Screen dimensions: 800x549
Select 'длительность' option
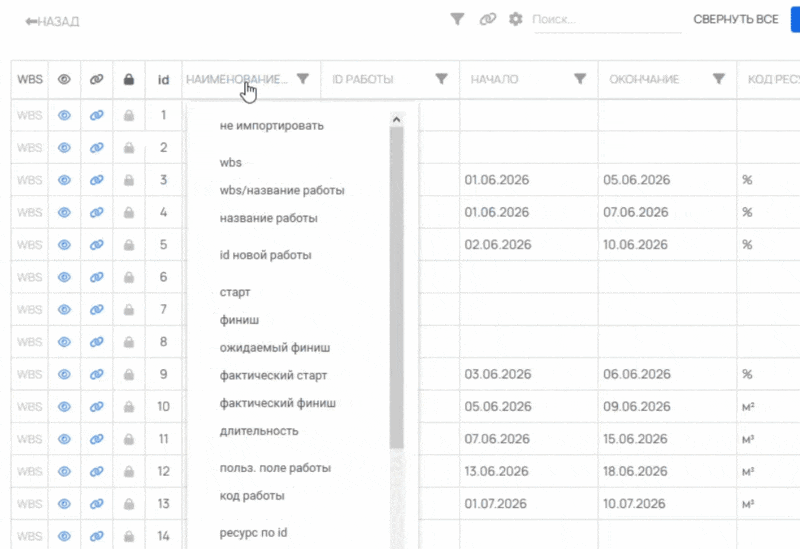pyautogui.click(x=259, y=431)
